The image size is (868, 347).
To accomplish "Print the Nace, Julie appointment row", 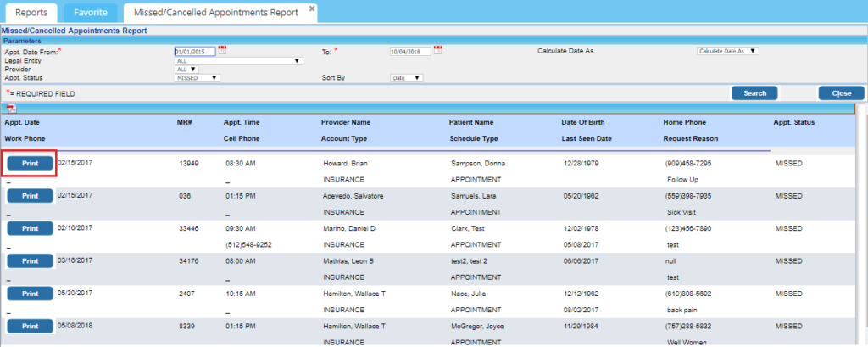I will pos(30,294).
